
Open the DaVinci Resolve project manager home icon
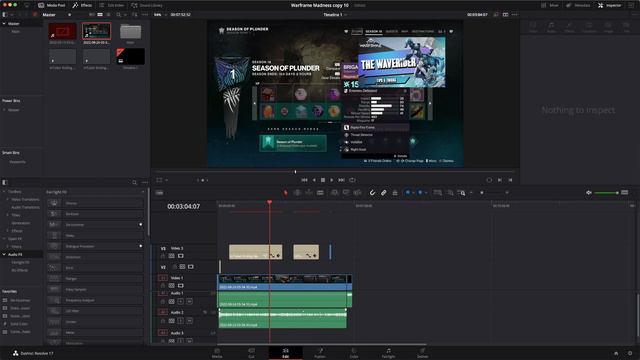pos(616,353)
